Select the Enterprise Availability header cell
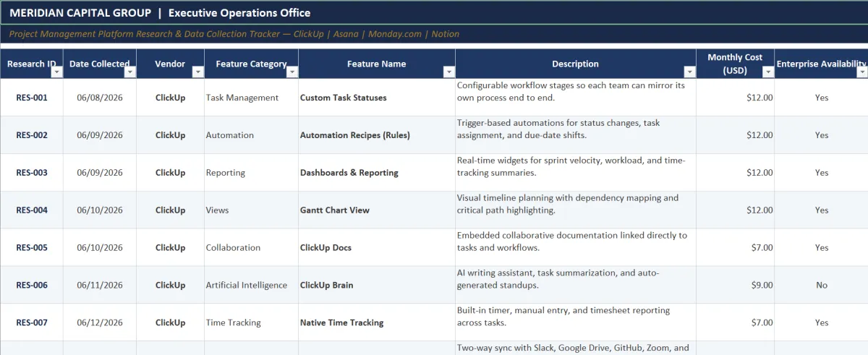The height and width of the screenshot is (355, 868). [x=822, y=64]
